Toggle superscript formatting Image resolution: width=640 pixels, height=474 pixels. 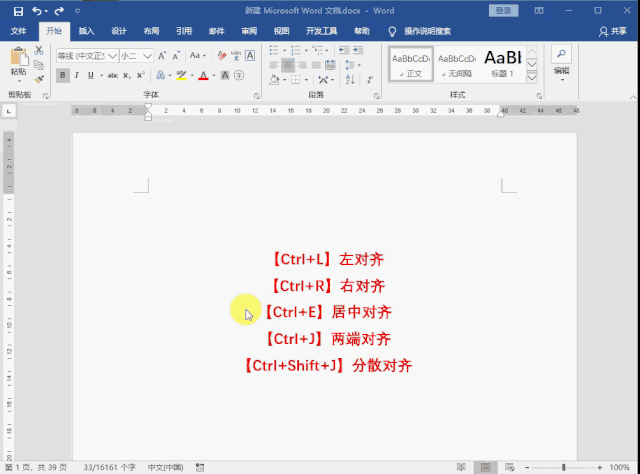(141, 75)
